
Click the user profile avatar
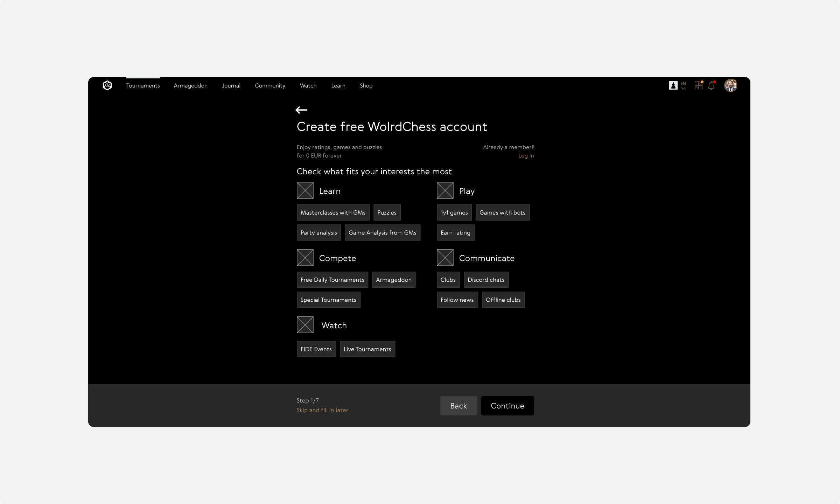[730, 85]
